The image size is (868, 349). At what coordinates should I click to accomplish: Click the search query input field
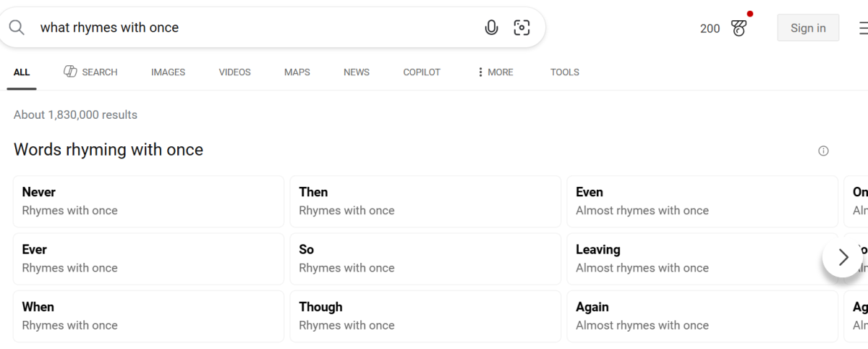pos(253,28)
